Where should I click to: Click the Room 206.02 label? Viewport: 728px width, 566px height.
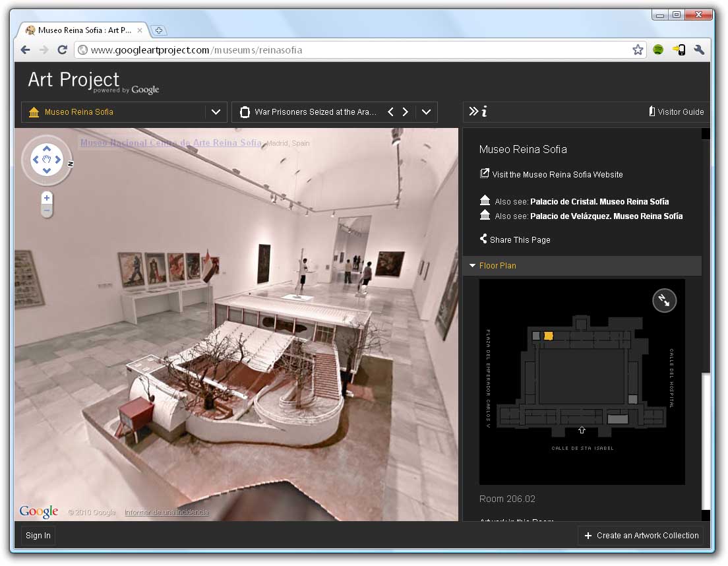point(507,499)
